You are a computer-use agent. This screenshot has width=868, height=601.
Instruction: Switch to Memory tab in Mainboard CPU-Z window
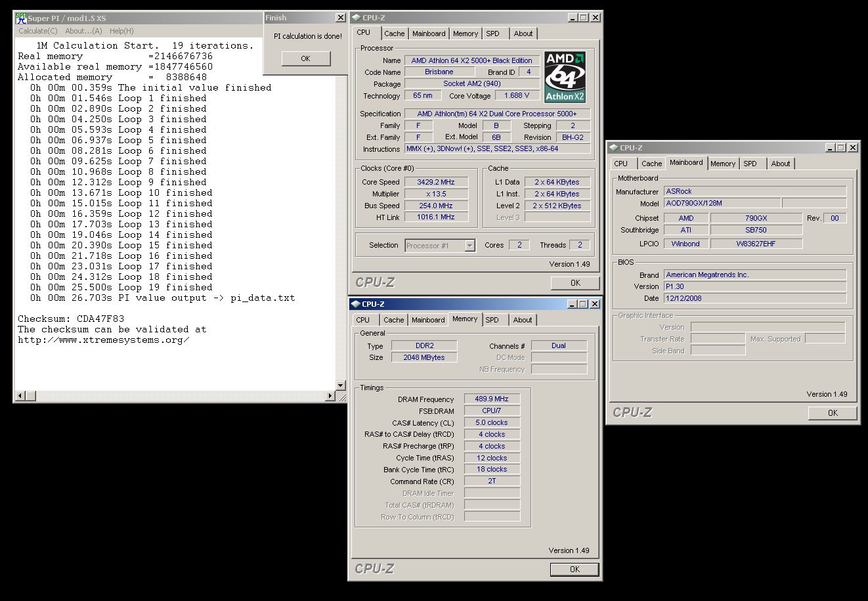click(x=723, y=164)
